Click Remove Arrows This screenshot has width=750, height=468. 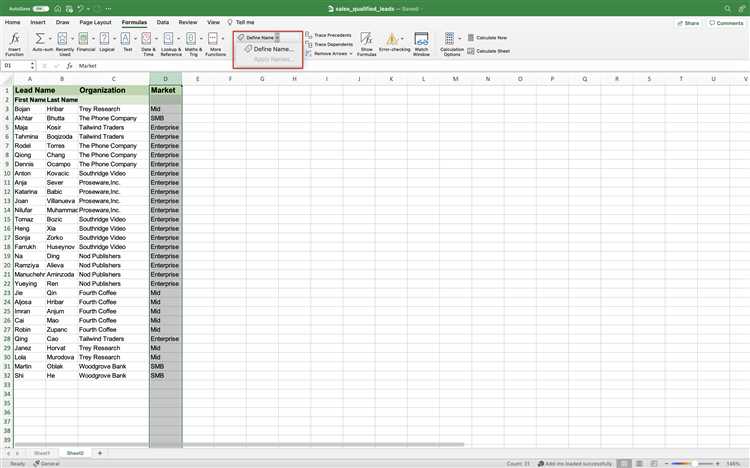[326, 54]
